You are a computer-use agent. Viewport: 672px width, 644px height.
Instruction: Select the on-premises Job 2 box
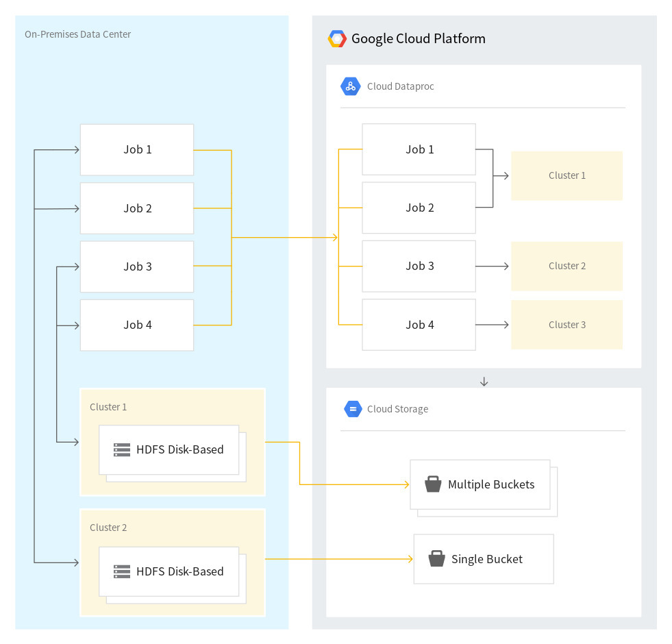click(x=137, y=208)
